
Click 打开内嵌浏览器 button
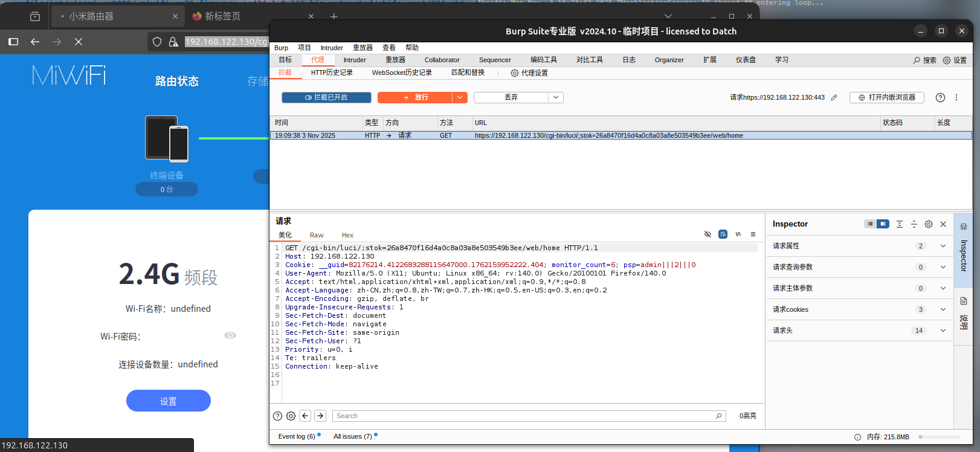click(x=886, y=98)
